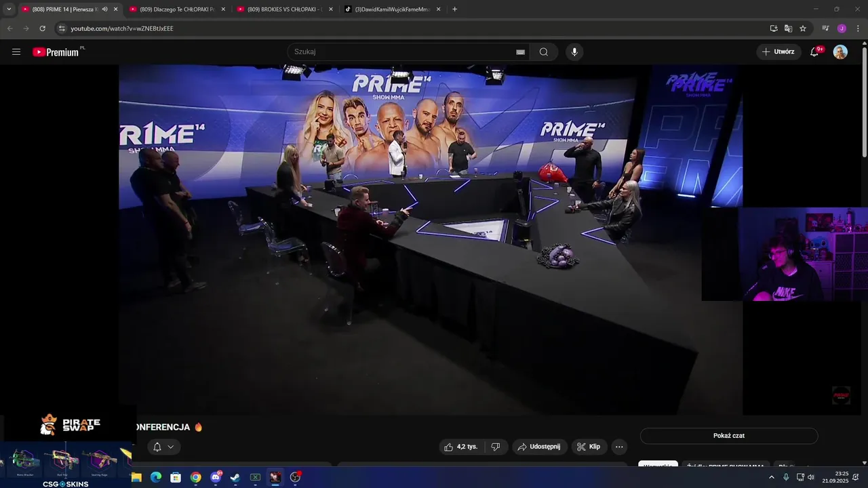The width and height of the screenshot is (868, 488).
Task: Reload the YouTube page
Action: [42, 28]
